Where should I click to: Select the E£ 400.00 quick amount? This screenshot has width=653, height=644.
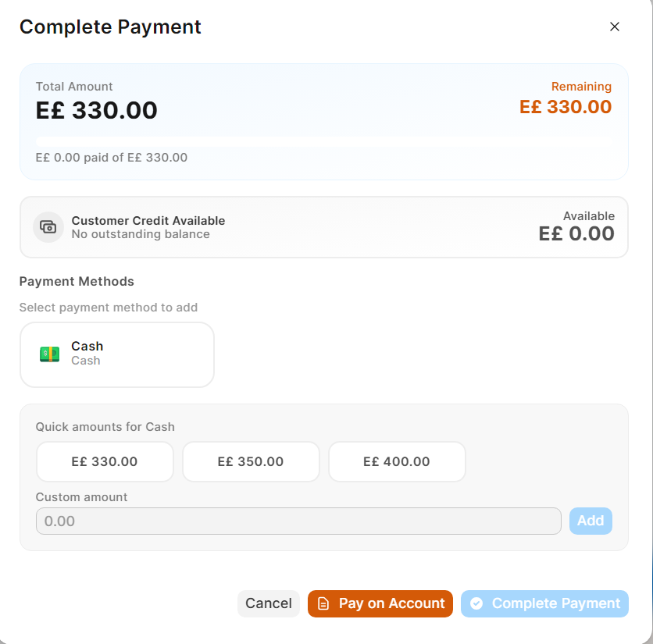click(x=397, y=461)
